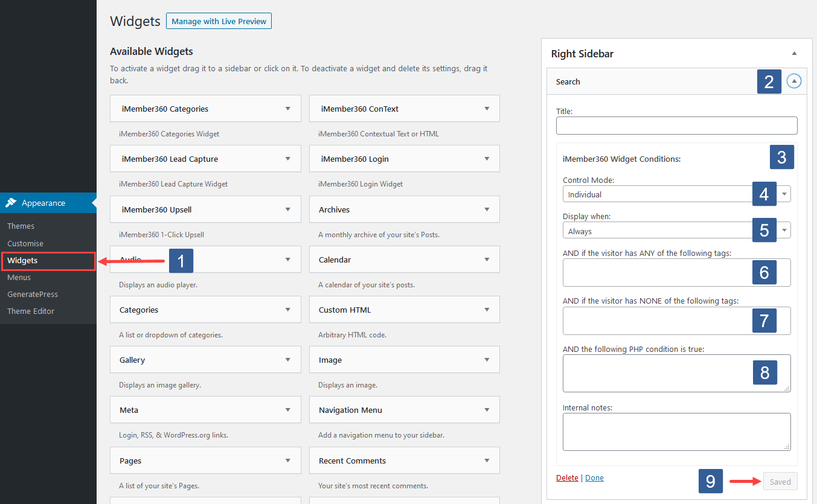
Task: Click the Saved button
Action: (x=780, y=481)
